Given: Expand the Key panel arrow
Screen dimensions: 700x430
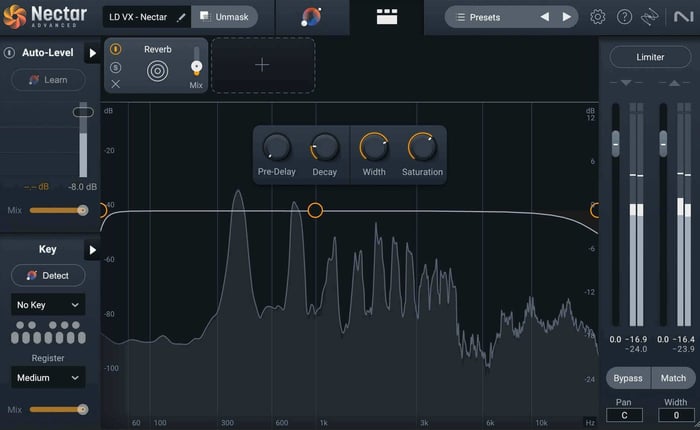Looking at the screenshot, I should [92, 250].
